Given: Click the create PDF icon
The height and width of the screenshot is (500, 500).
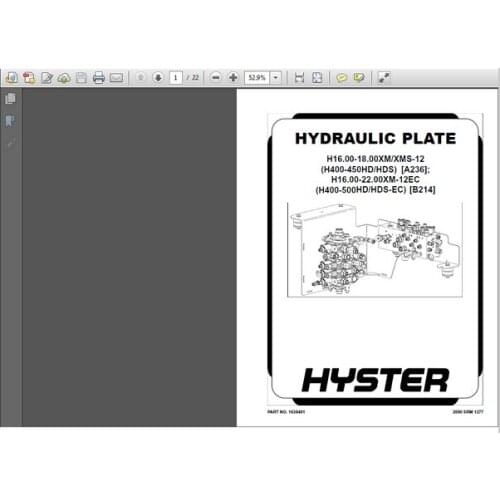Looking at the screenshot, I should point(29,78).
